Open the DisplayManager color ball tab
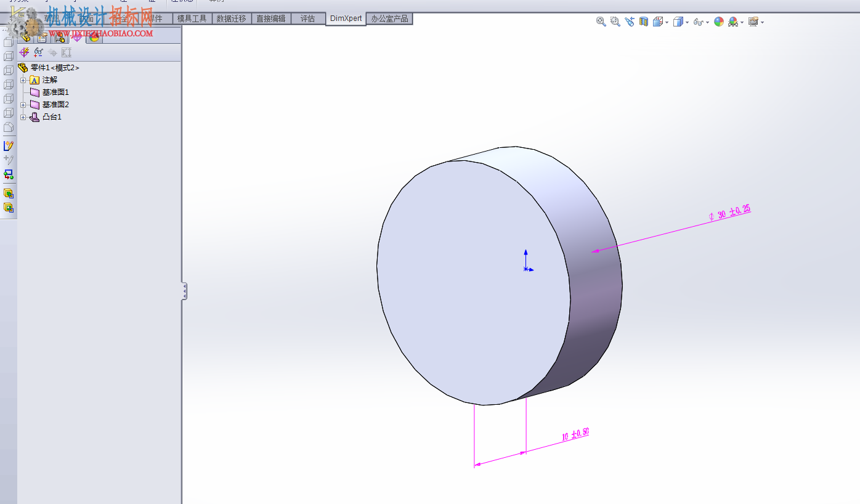Viewport: 860px width, 504px height. click(x=94, y=38)
